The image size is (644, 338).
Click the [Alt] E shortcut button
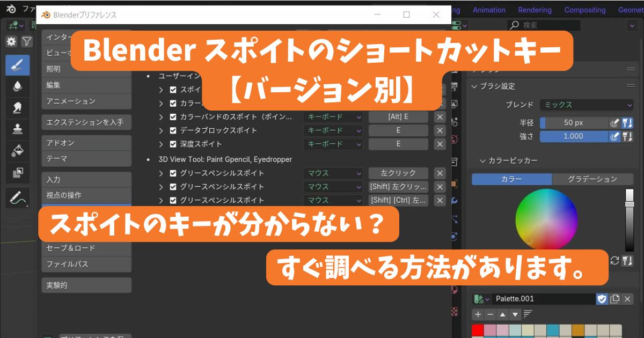click(398, 116)
